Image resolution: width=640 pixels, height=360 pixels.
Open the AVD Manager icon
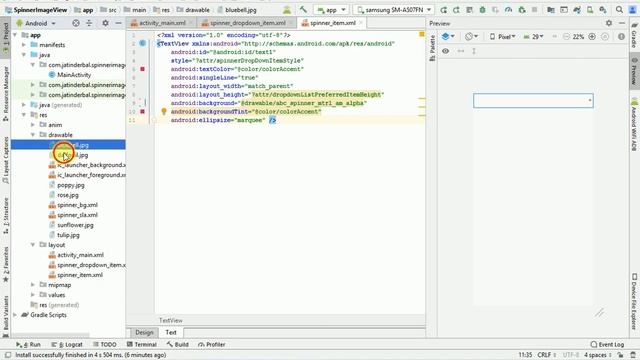(590, 9)
